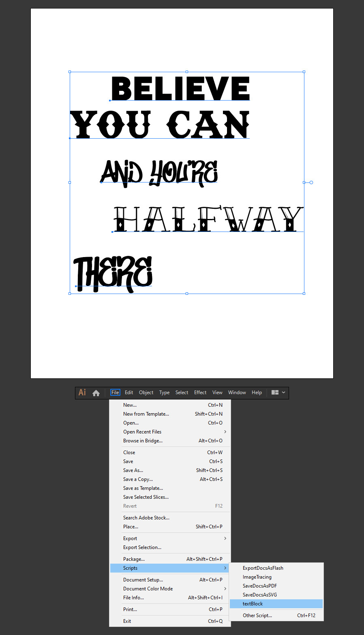Screen dimensions: 364x635
Task: Expand the Scripts submenu
Action: 170,568
